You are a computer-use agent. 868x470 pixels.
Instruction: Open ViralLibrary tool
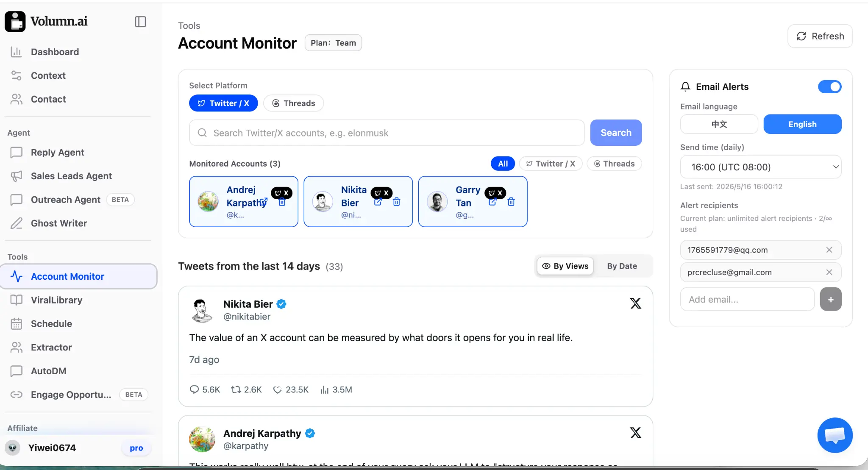(56, 300)
